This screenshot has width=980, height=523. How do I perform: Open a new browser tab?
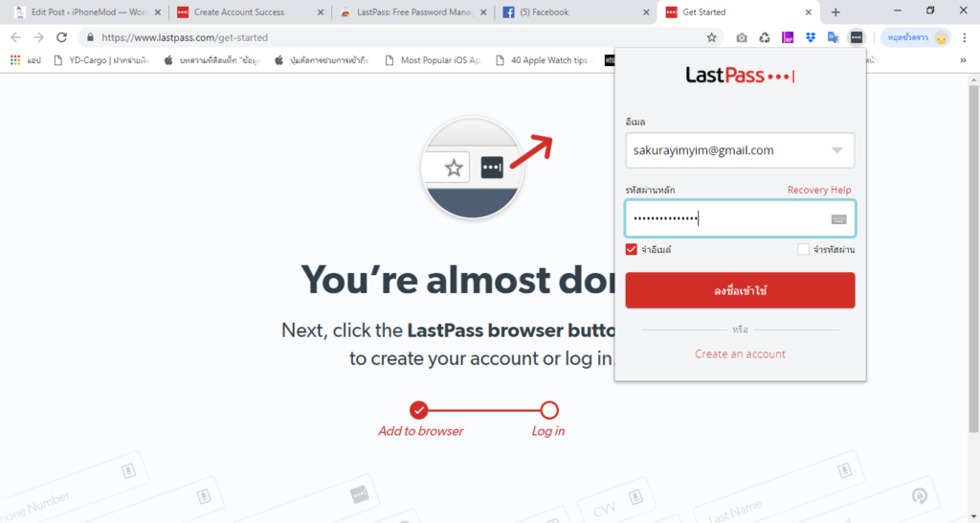coord(835,11)
